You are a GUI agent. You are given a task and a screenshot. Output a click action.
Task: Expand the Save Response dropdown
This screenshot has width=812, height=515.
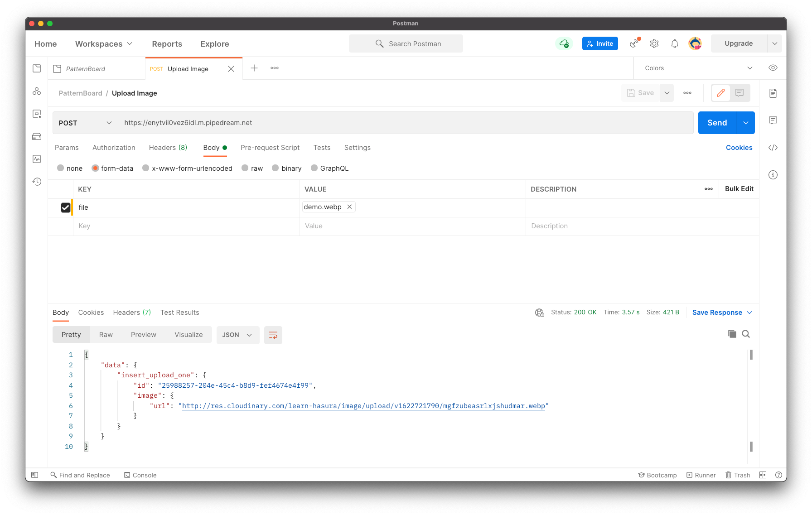(749, 313)
